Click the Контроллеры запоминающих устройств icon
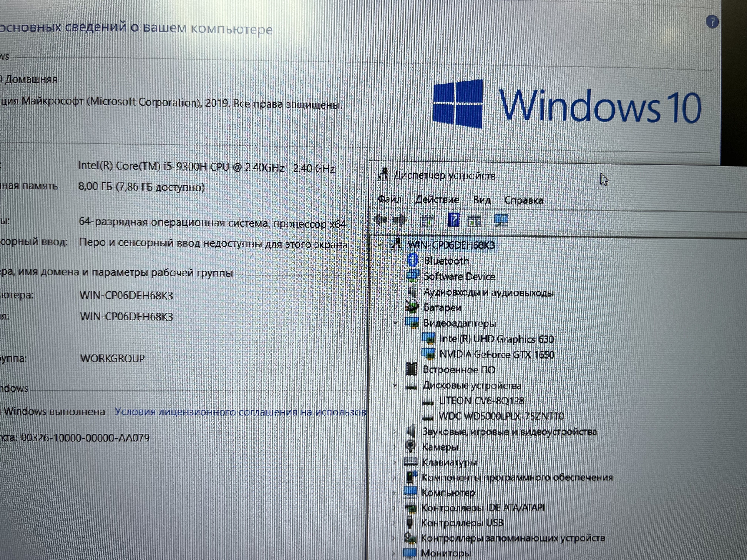The height and width of the screenshot is (560, 747). (410, 537)
